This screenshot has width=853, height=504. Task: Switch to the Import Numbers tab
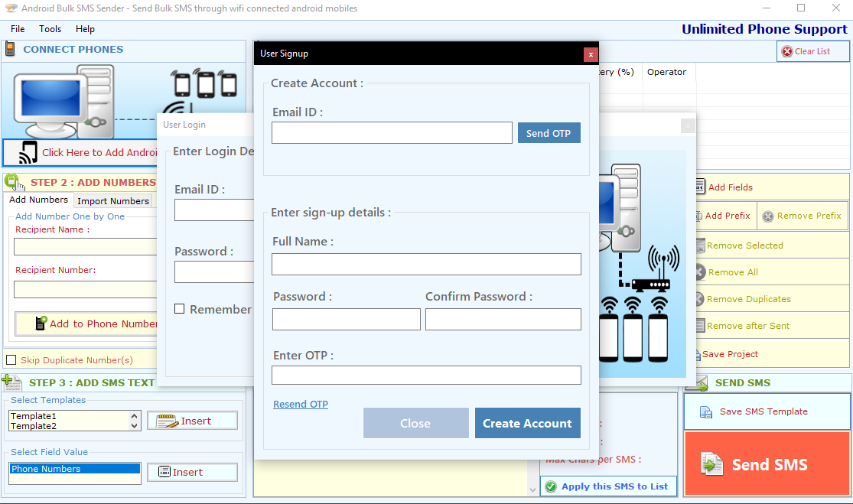[x=113, y=201]
